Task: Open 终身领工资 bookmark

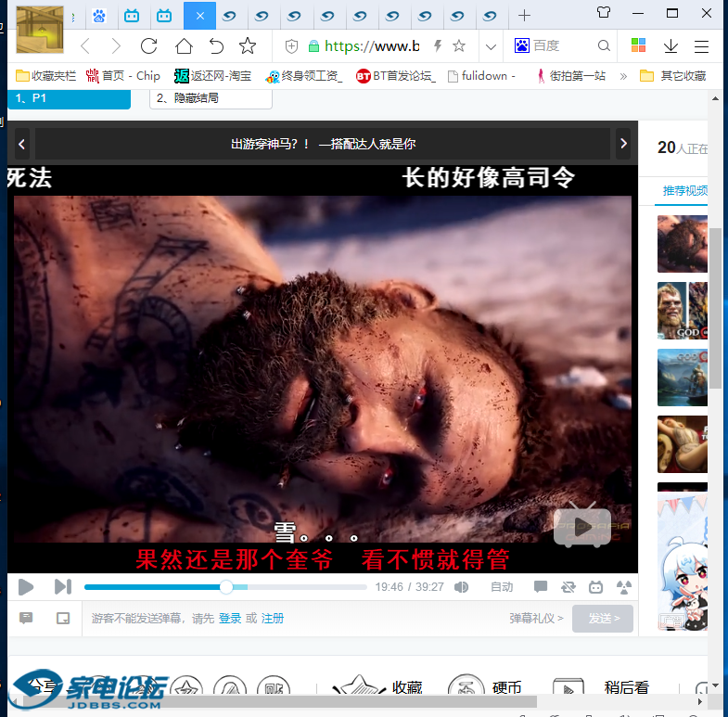Action: [x=303, y=76]
